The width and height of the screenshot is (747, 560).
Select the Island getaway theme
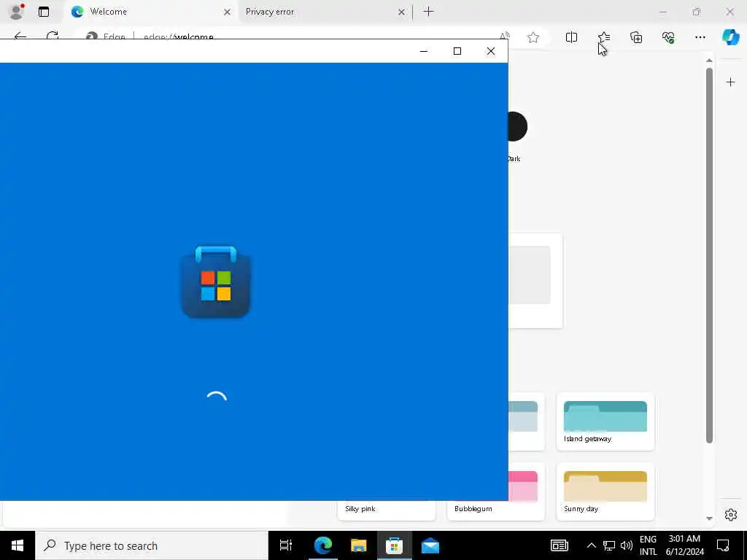point(605,421)
